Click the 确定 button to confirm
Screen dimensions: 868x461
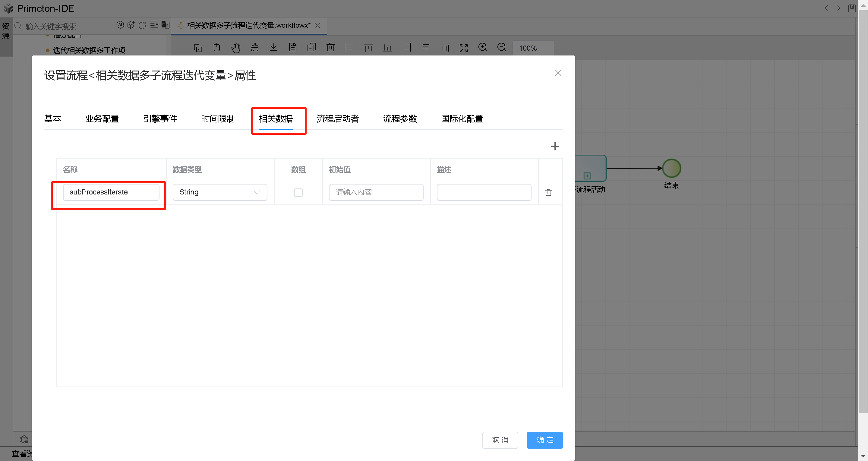pyautogui.click(x=544, y=440)
